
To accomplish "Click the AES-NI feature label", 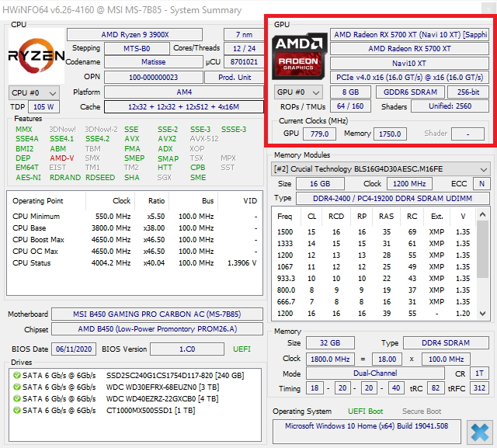I will click(x=28, y=178).
